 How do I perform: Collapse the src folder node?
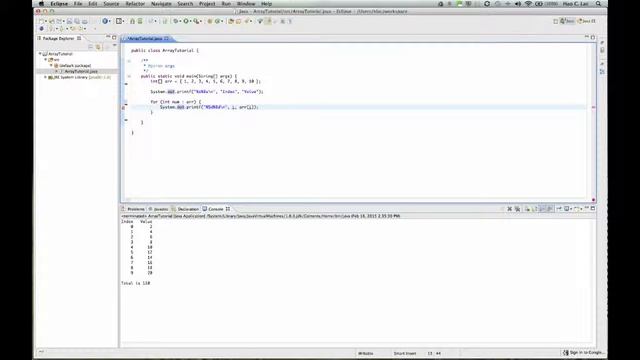[x=46, y=60]
